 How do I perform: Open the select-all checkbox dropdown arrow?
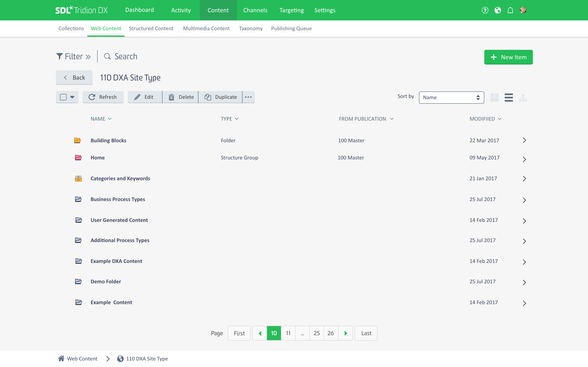(x=72, y=97)
